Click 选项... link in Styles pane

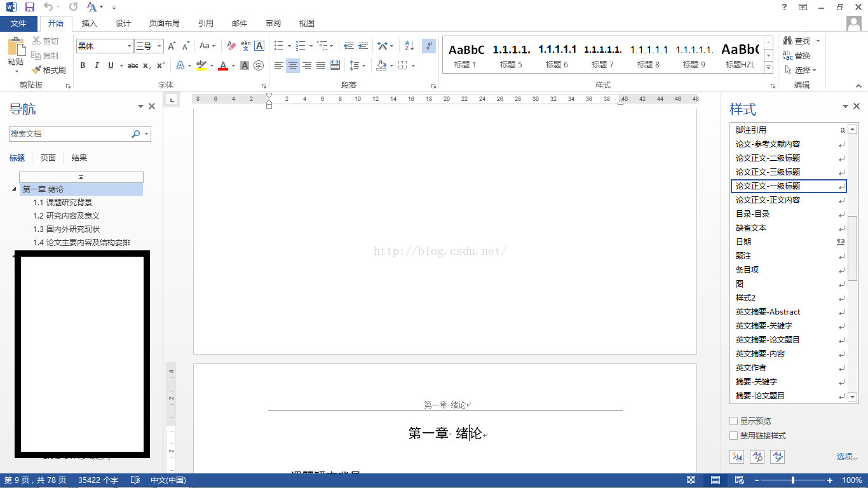(847, 456)
